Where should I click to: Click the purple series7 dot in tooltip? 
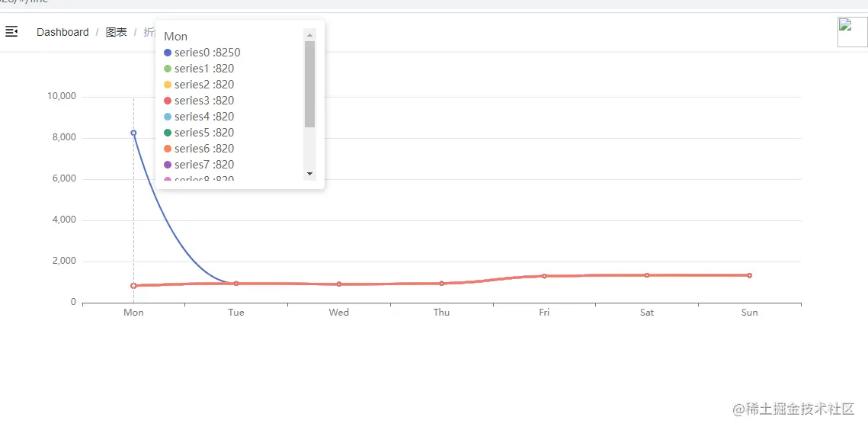[x=168, y=165]
